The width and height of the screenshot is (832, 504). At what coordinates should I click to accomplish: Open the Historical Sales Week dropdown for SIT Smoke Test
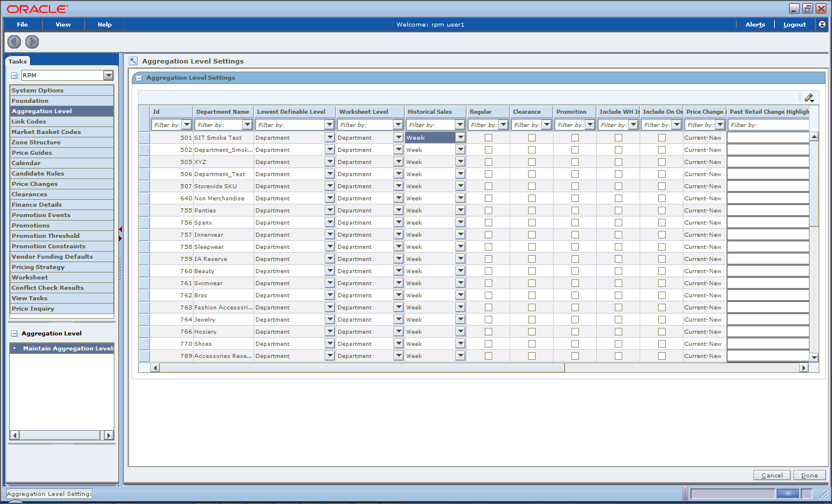click(460, 137)
